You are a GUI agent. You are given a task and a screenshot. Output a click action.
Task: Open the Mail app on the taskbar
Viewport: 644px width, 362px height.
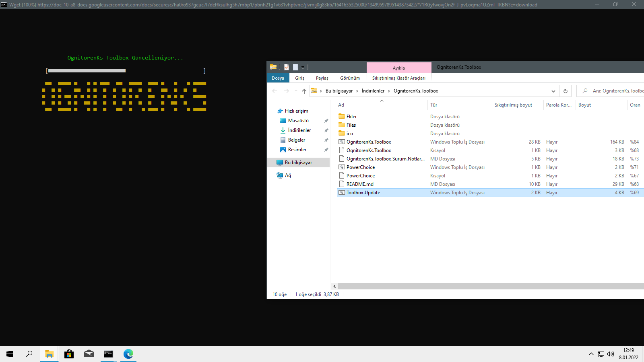(x=89, y=354)
